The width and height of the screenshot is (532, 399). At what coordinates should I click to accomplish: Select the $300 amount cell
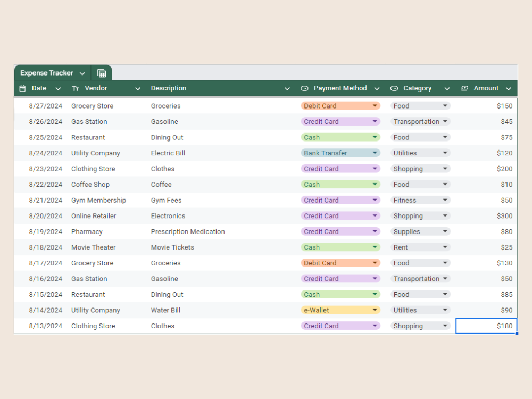pos(486,216)
